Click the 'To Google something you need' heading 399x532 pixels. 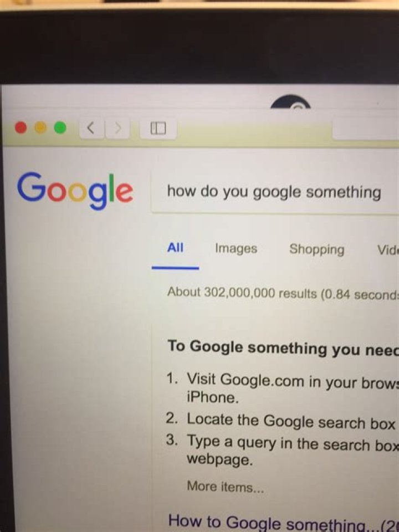(x=283, y=348)
